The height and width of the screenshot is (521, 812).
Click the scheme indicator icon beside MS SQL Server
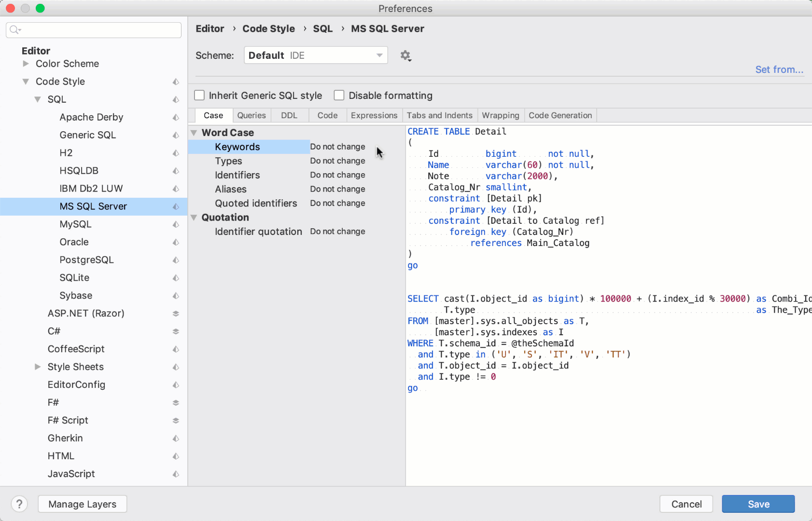[175, 206]
